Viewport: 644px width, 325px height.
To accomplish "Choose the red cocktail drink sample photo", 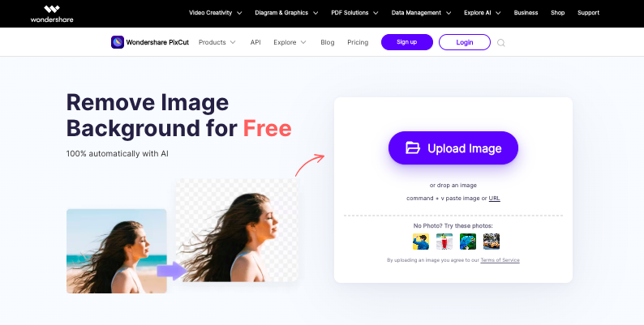I will click(444, 242).
